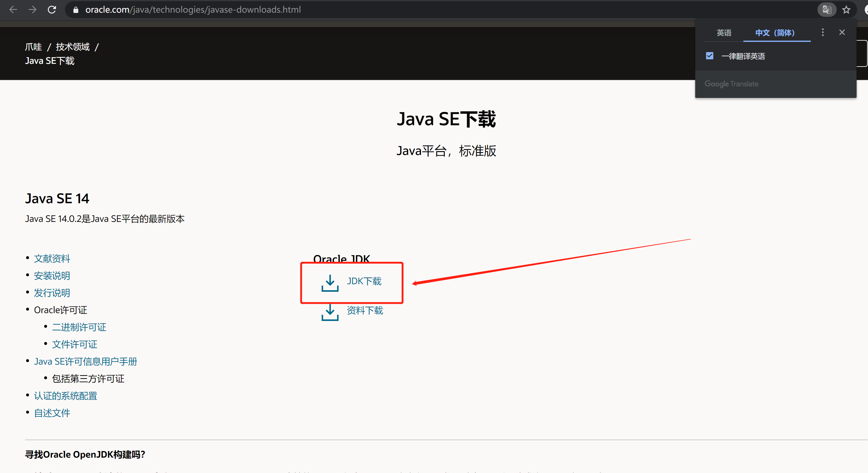
Task: Bookmark this page with star icon
Action: click(846, 10)
